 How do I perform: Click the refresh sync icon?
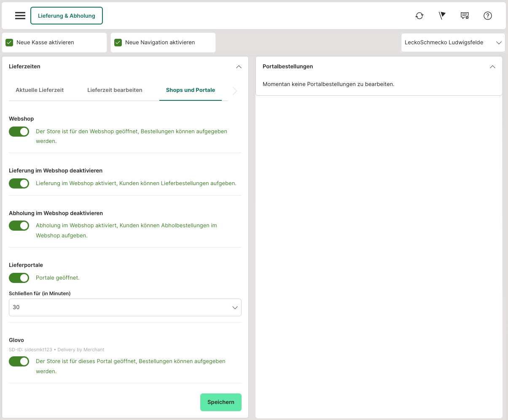click(x=419, y=16)
